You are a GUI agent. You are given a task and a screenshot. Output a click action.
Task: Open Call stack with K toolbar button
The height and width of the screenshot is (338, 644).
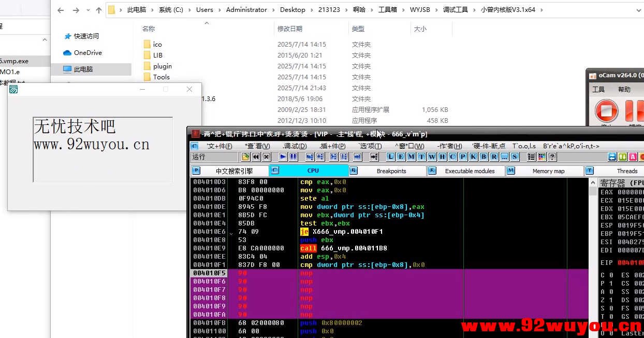(473, 157)
